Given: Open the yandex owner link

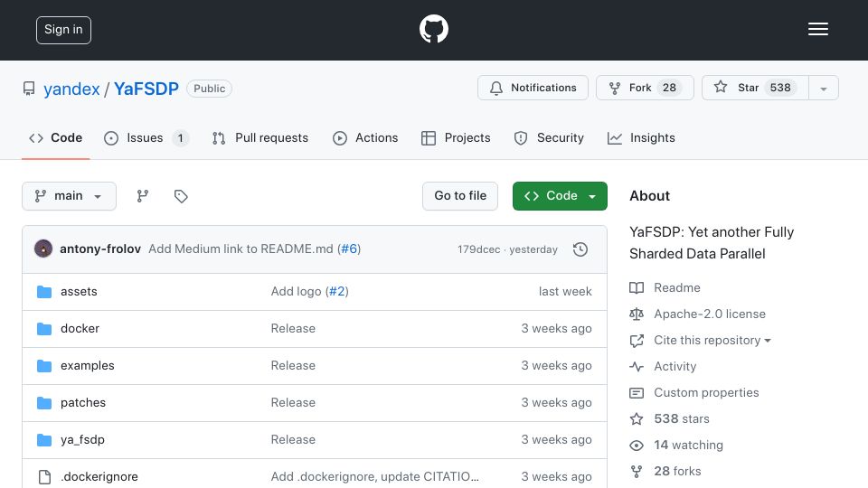Looking at the screenshot, I should (71, 89).
